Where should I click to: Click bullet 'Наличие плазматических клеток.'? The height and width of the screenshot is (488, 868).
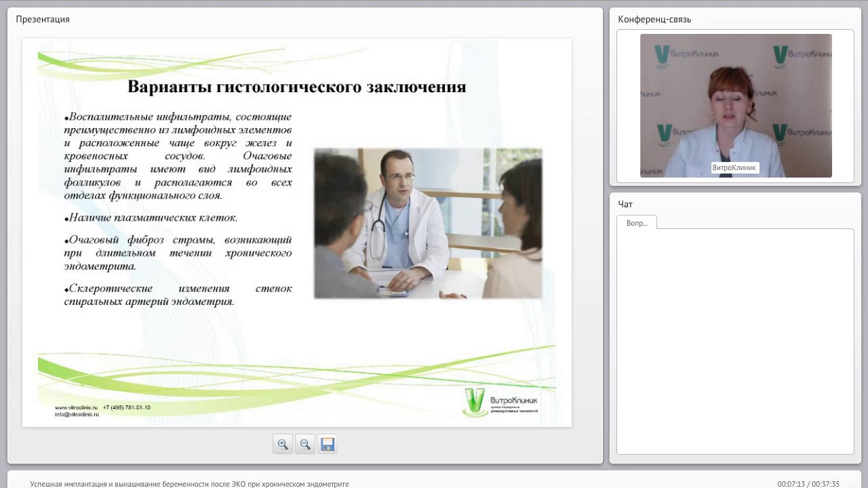click(x=151, y=218)
